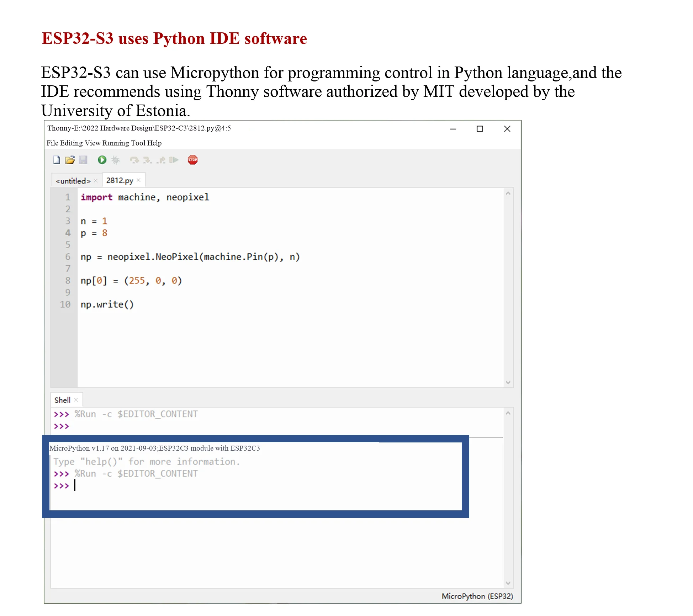Image resolution: width=693 pixels, height=616 pixels.
Task: Open the Running menu
Action: click(x=116, y=143)
